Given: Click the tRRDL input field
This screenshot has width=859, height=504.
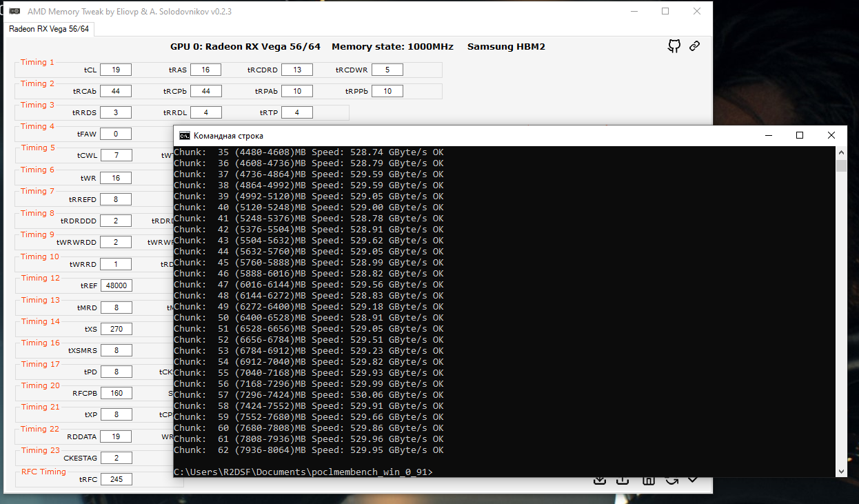Looking at the screenshot, I should pos(205,112).
